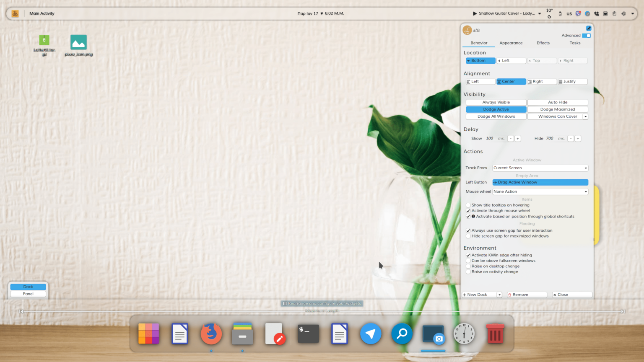Screen dimensions: 644x362
Task: Open the Telegram app in the dock
Action: click(x=371, y=334)
